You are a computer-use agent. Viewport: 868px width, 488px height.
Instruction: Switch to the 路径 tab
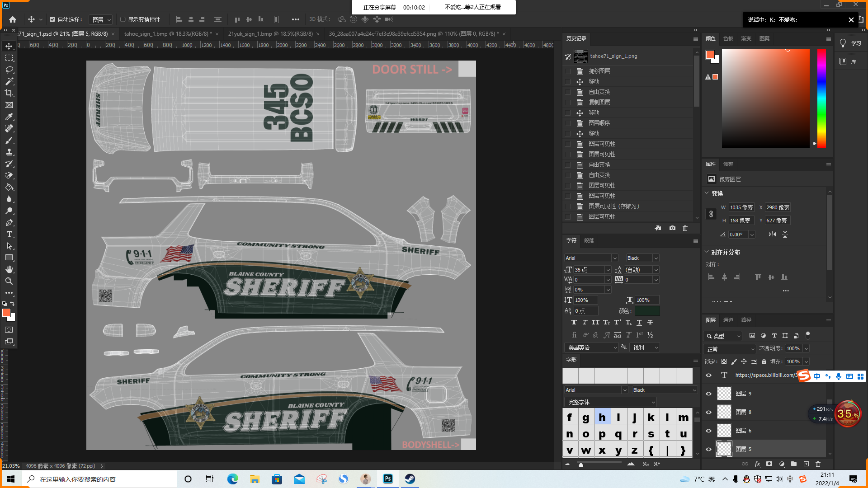click(x=746, y=320)
